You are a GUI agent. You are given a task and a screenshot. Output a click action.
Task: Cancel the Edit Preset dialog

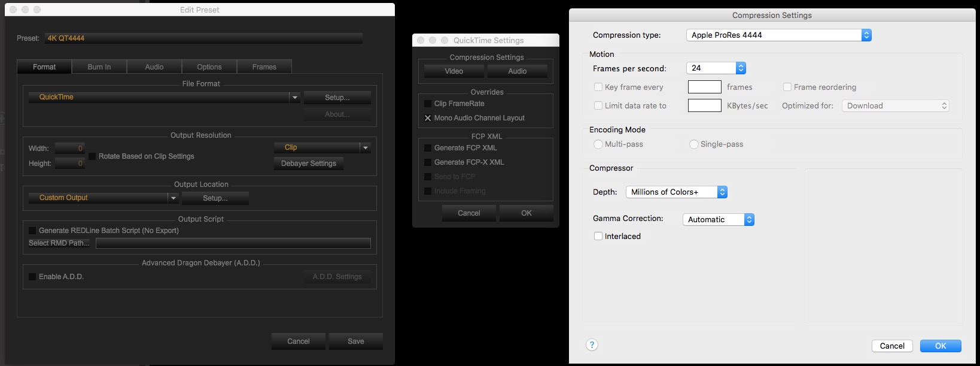tap(299, 341)
